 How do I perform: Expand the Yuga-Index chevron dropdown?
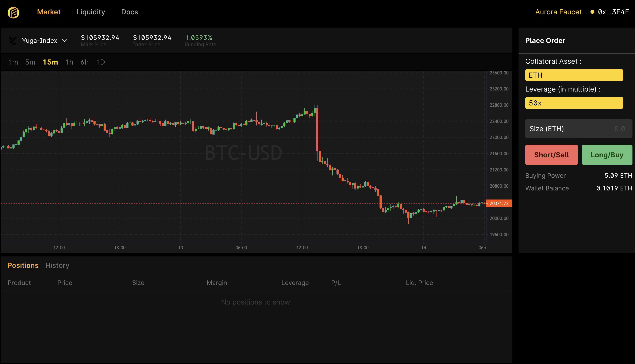coord(65,41)
